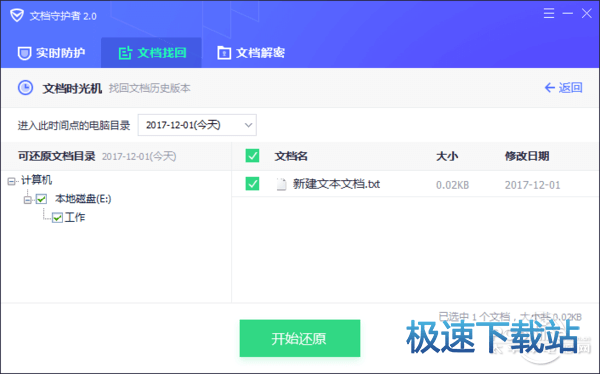
Task: Toggle the select-all checkbox beside 文档名
Action: pyautogui.click(x=252, y=156)
